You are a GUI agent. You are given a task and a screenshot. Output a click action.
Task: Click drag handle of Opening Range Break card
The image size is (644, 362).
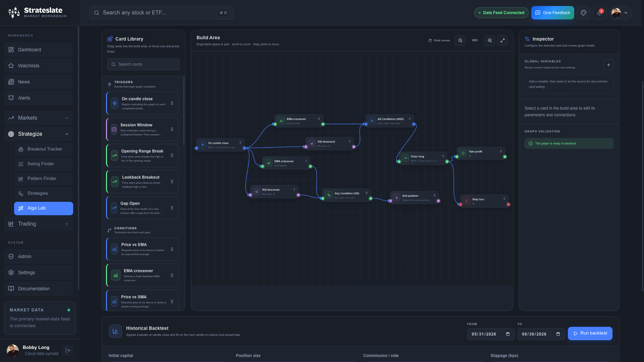[x=172, y=156]
